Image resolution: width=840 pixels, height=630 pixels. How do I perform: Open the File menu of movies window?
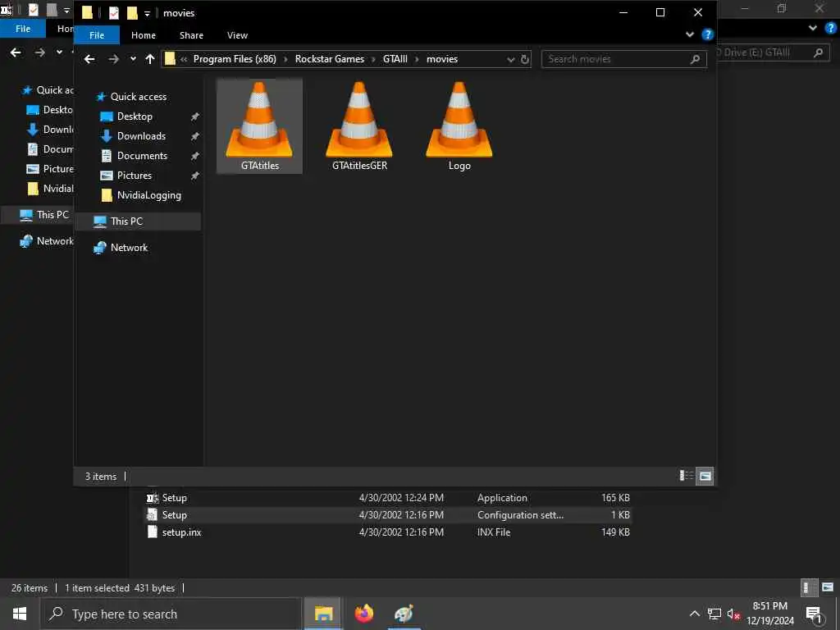(x=97, y=35)
